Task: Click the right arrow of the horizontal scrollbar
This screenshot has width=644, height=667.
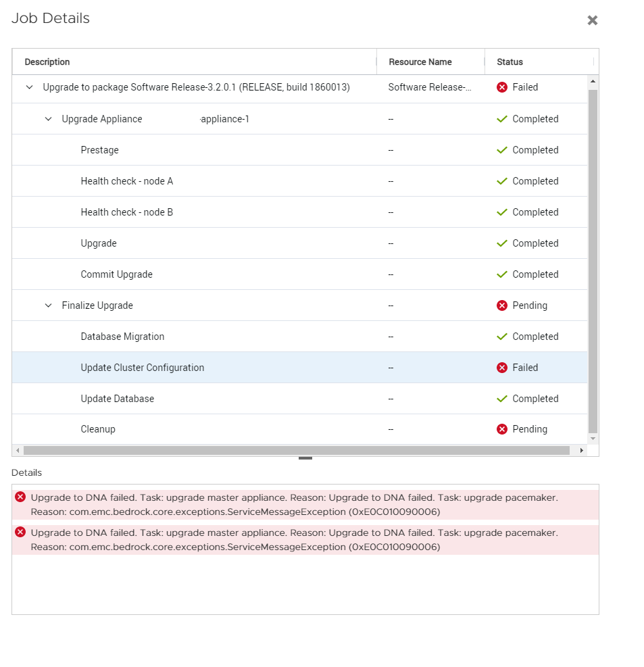Action: (582, 450)
